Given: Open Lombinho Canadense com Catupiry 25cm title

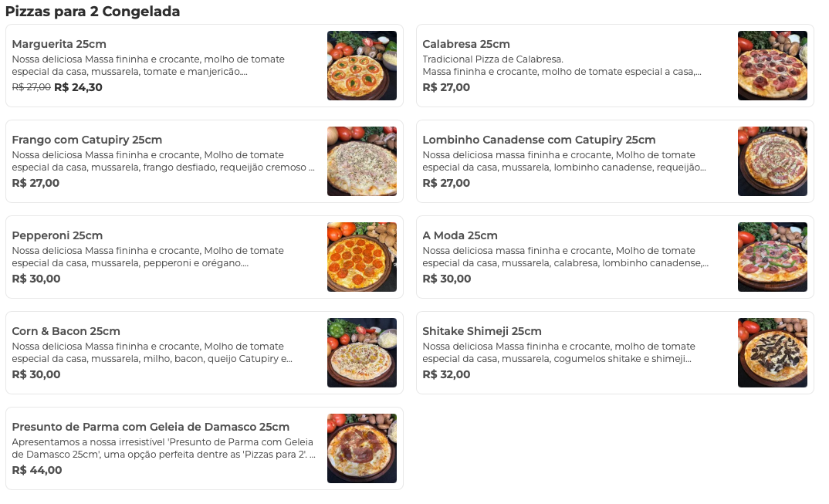Looking at the screenshot, I should tap(539, 140).
